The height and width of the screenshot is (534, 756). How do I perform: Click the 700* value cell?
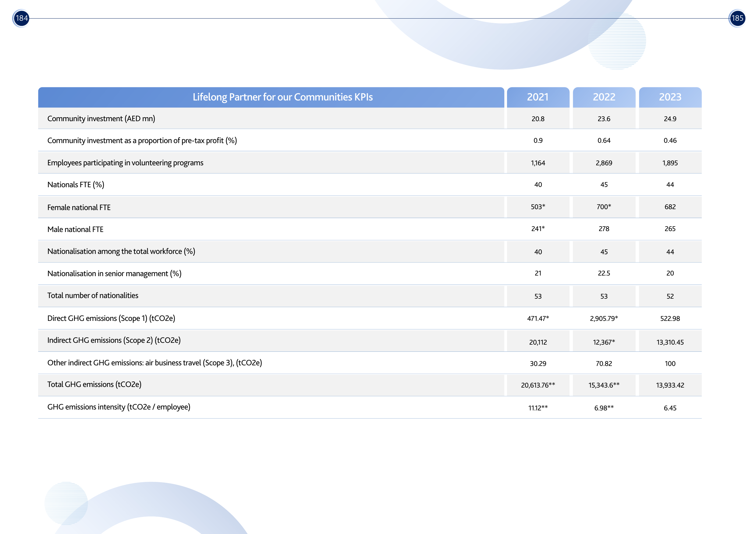604,207
